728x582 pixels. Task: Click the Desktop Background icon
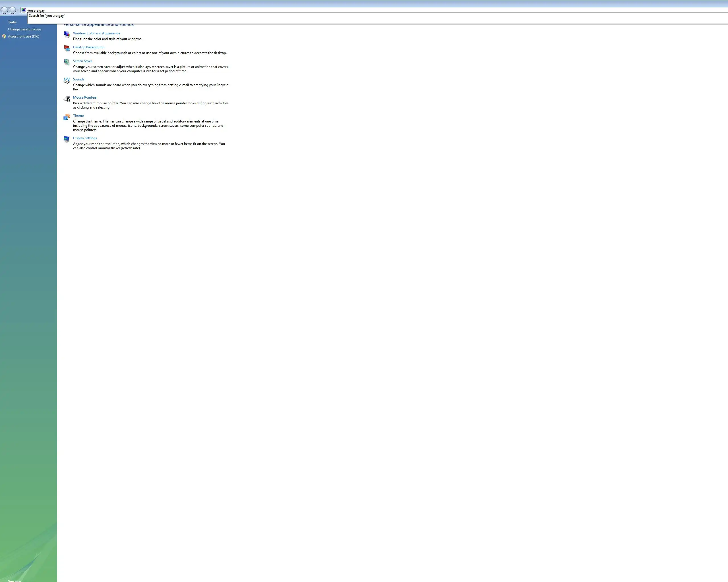click(x=67, y=48)
